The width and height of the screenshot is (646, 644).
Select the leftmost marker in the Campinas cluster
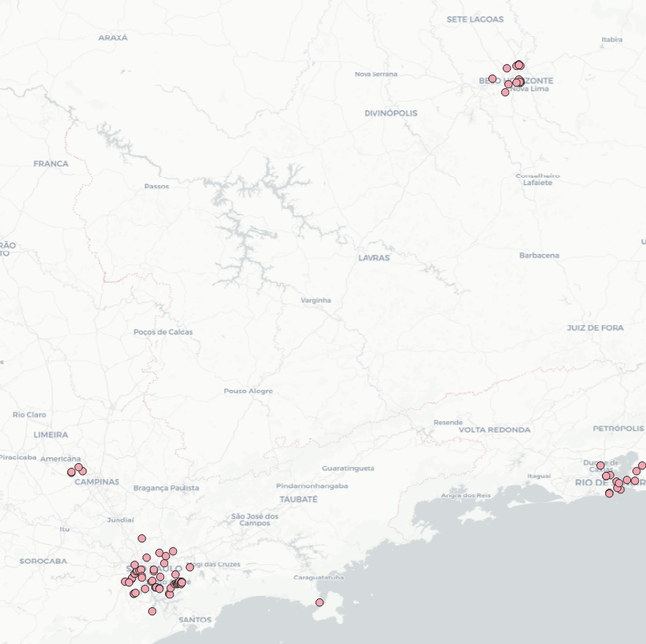pos(71,472)
